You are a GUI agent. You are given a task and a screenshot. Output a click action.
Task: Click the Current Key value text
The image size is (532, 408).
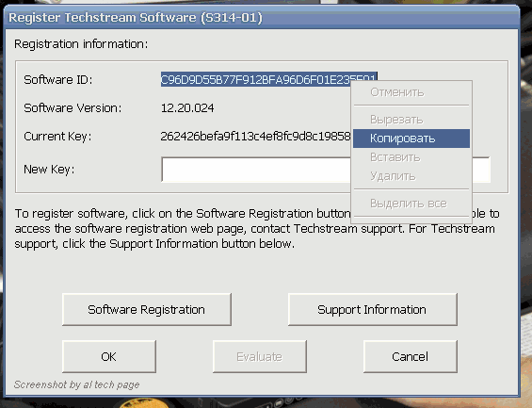[x=255, y=137]
